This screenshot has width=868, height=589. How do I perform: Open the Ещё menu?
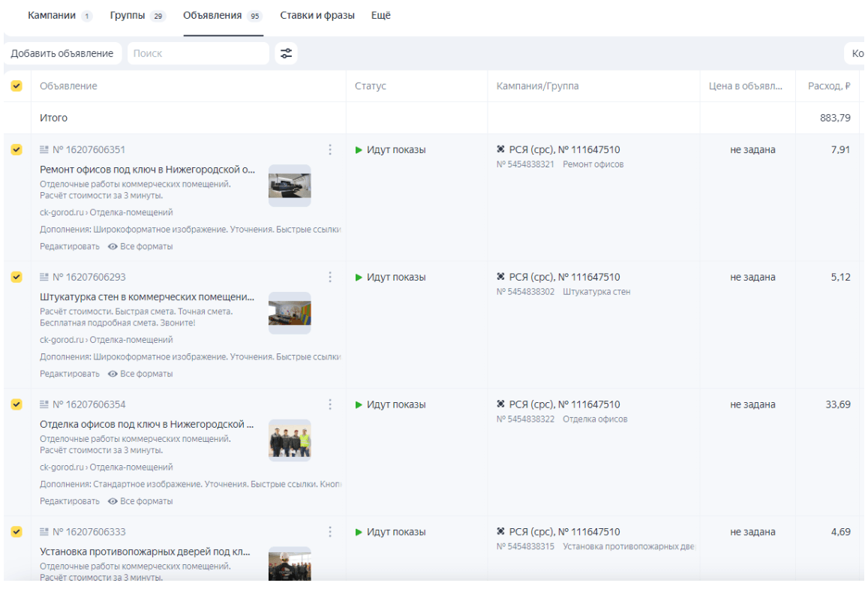381,16
